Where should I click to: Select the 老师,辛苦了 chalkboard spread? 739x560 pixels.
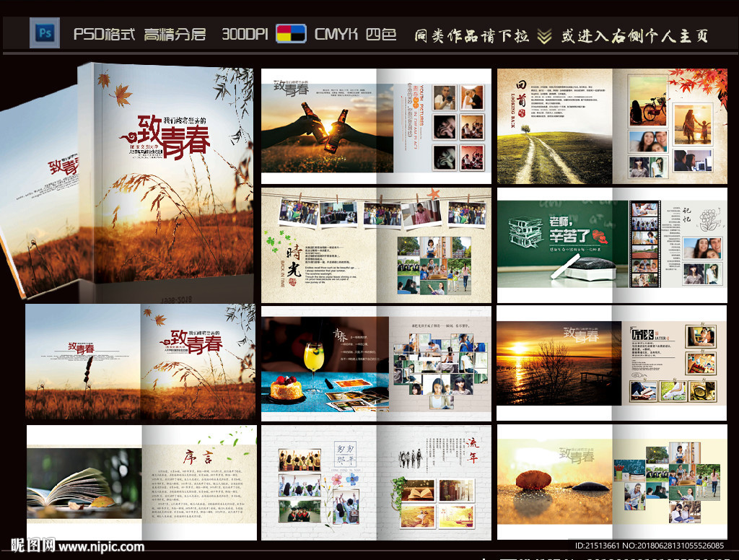[611, 244]
